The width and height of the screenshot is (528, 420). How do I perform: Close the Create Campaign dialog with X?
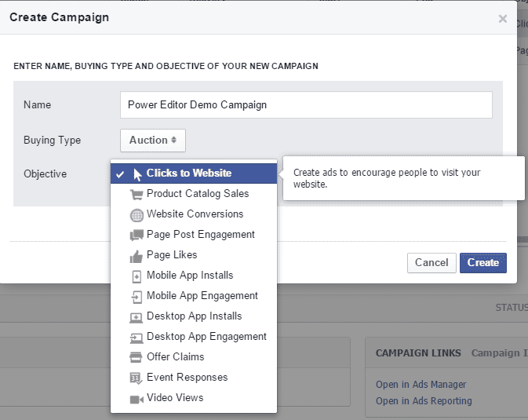tap(503, 19)
